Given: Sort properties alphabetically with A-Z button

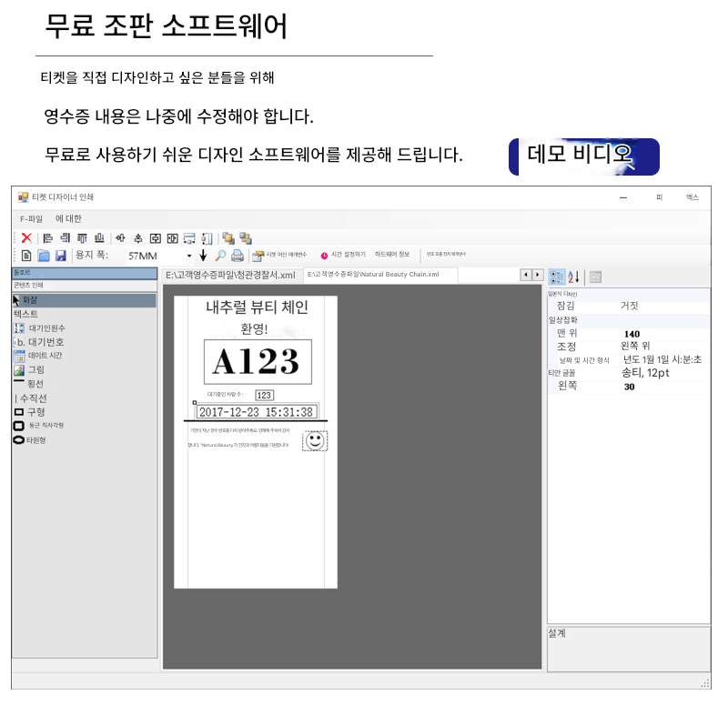Looking at the screenshot, I should coord(573,277).
